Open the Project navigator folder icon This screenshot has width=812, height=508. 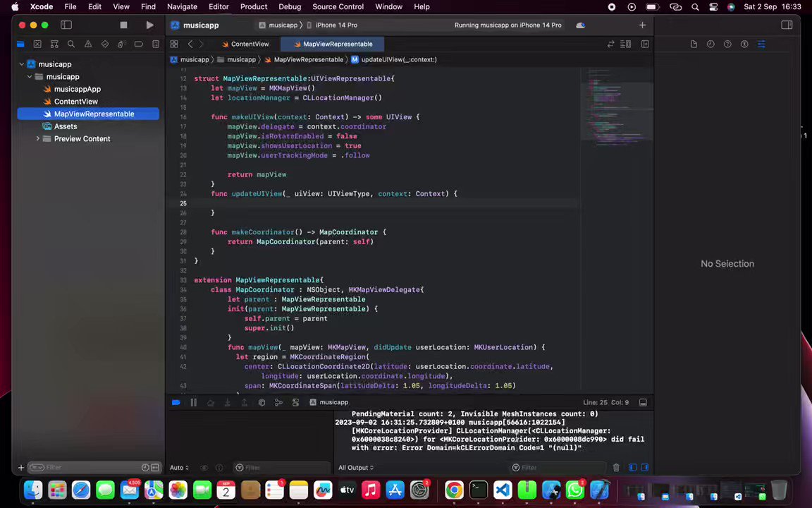pyautogui.click(x=20, y=44)
